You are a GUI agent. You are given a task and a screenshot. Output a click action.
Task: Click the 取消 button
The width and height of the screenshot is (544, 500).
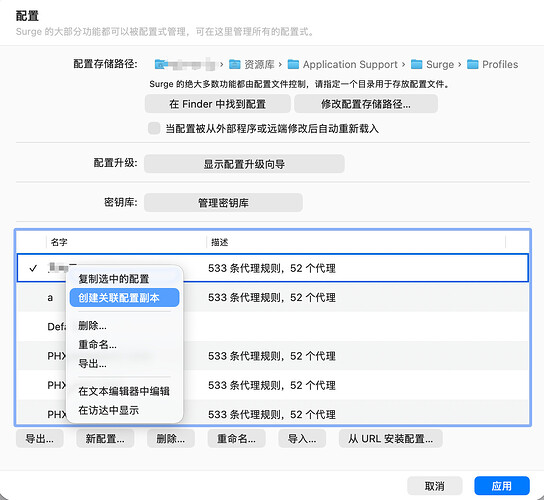point(435,486)
